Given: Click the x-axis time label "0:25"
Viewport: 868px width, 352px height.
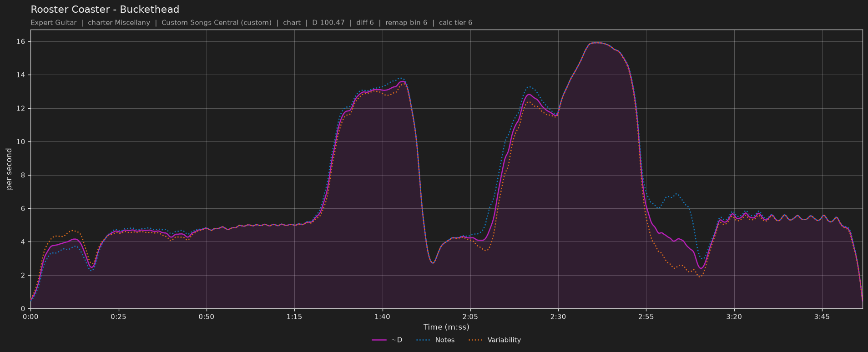Looking at the screenshot, I should point(119,317).
